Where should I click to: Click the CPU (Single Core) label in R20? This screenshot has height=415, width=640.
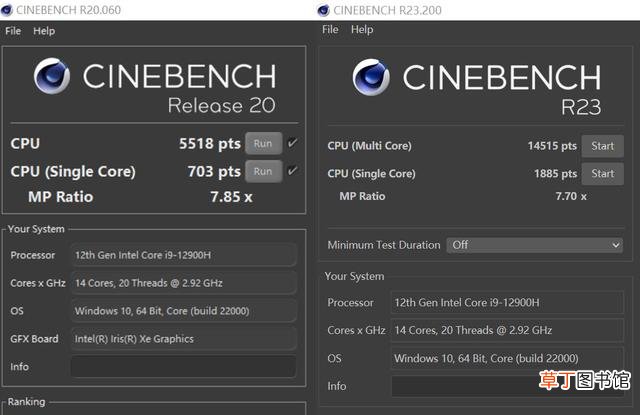click(x=73, y=171)
